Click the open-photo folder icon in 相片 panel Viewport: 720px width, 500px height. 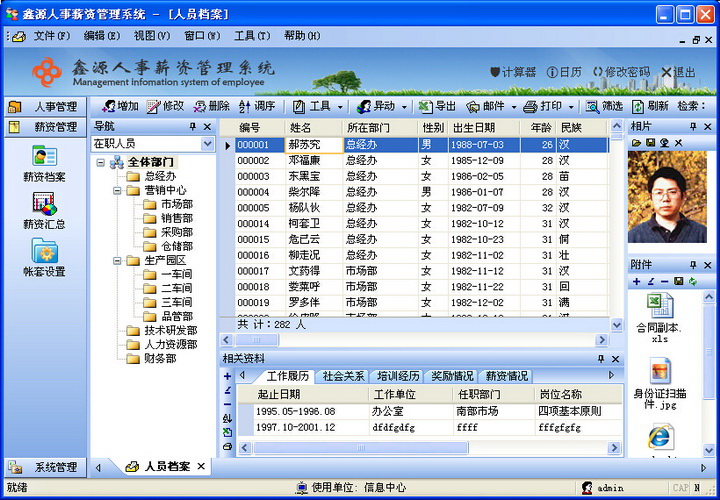click(x=636, y=143)
